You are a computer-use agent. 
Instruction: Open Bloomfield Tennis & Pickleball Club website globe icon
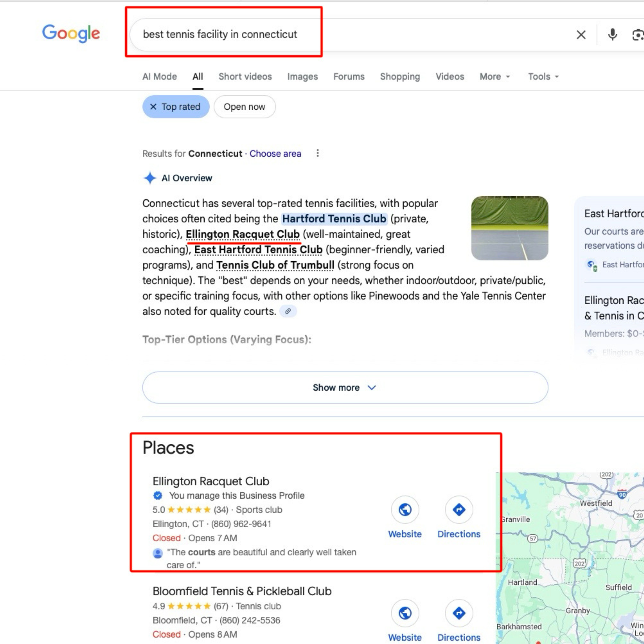(405, 613)
